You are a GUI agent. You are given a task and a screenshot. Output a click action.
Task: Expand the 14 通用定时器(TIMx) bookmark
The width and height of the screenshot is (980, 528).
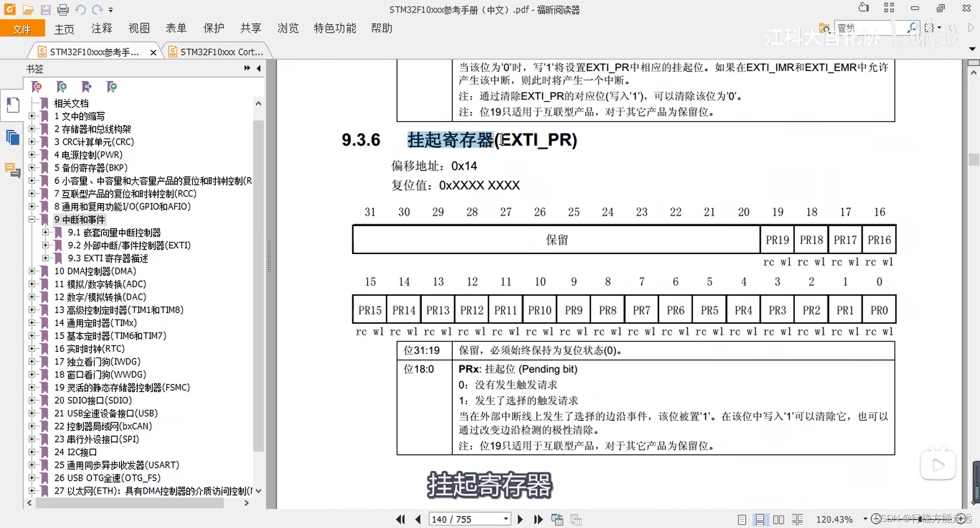coord(32,323)
